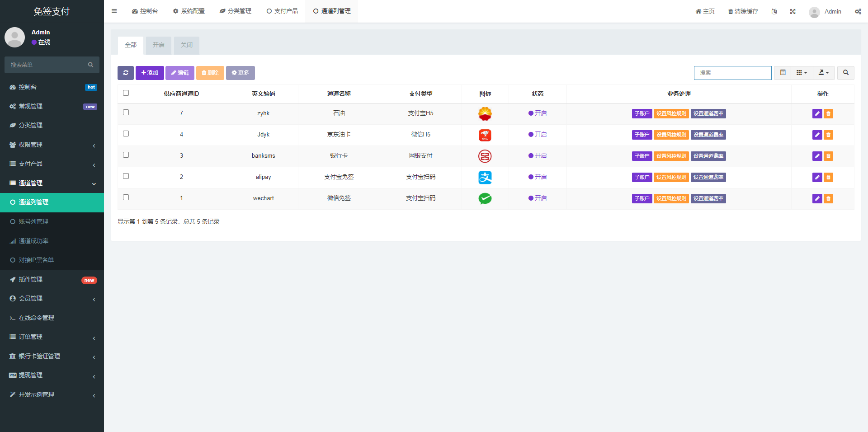Expand 银行卡验证管理 in sidebar
Screen dimensions: 868x432
(52, 356)
